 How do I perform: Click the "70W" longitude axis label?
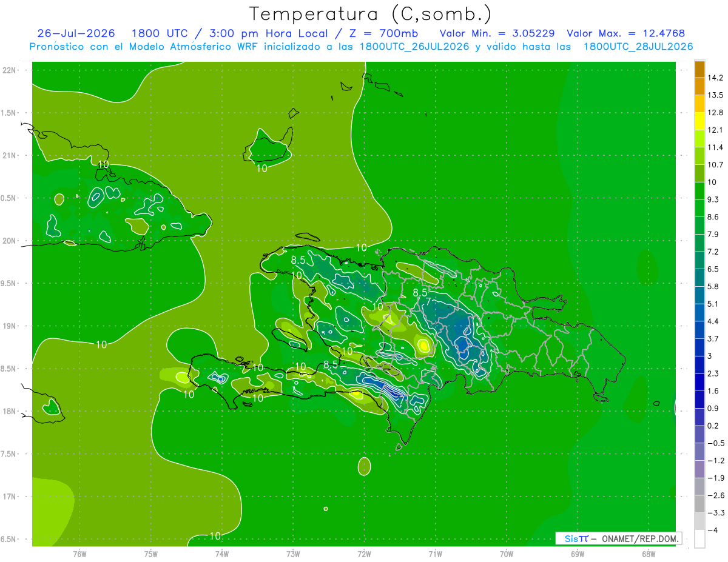507,554
